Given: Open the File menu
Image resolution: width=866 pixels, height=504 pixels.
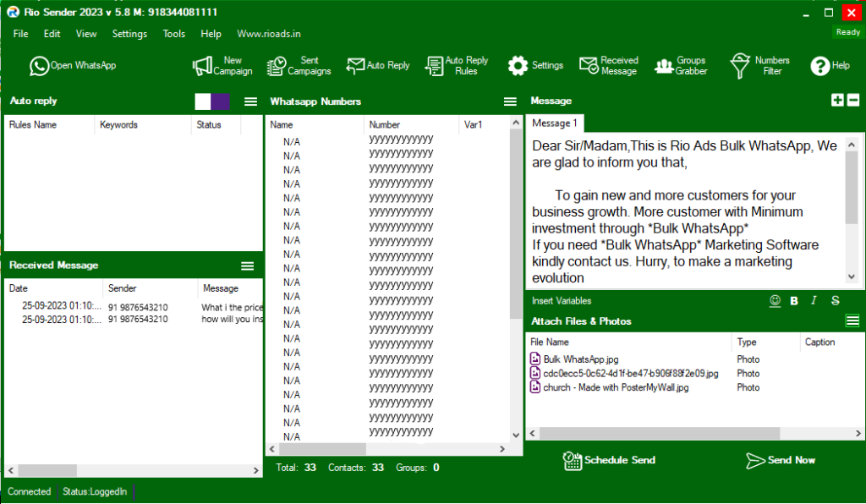Looking at the screenshot, I should [x=20, y=34].
